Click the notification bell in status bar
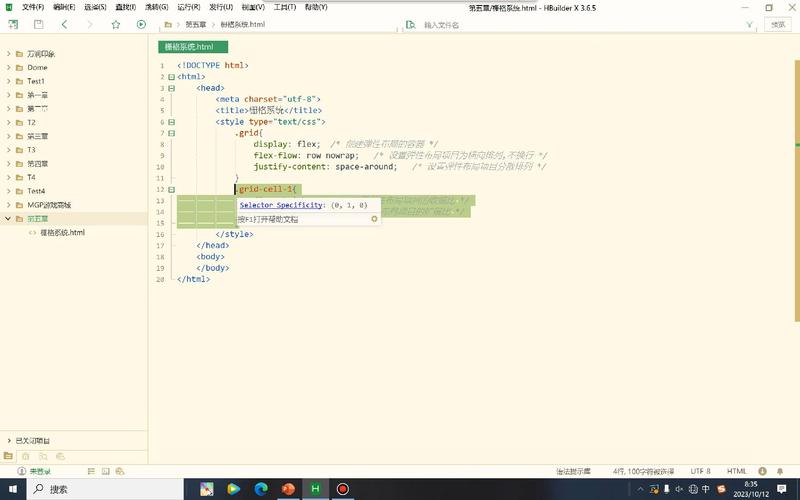The height and width of the screenshot is (500, 800). click(x=780, y=471)
